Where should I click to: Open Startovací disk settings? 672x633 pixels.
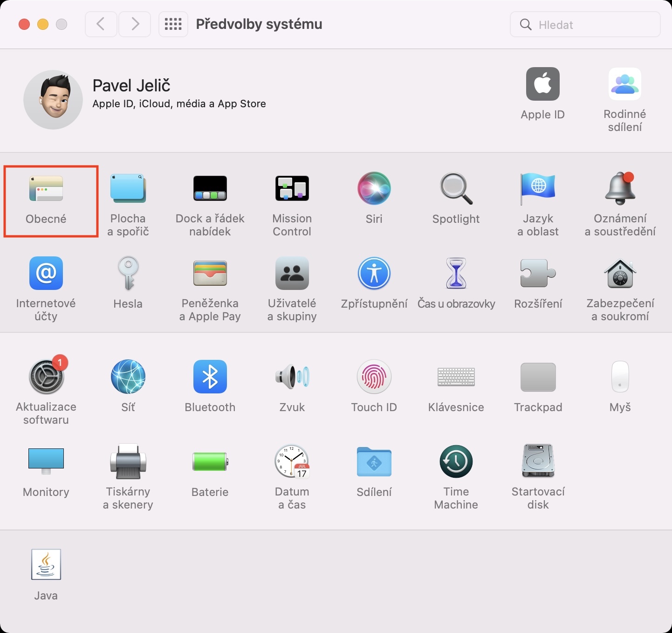[x=538, y=461]
